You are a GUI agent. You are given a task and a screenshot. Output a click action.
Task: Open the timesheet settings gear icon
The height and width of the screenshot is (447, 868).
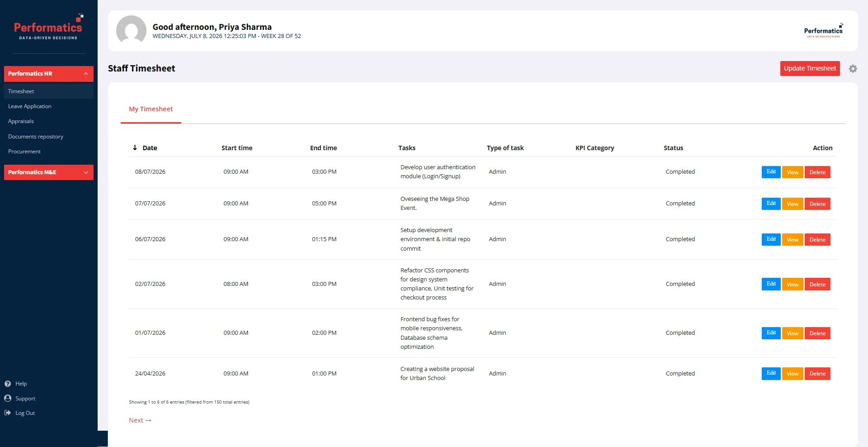853,69
